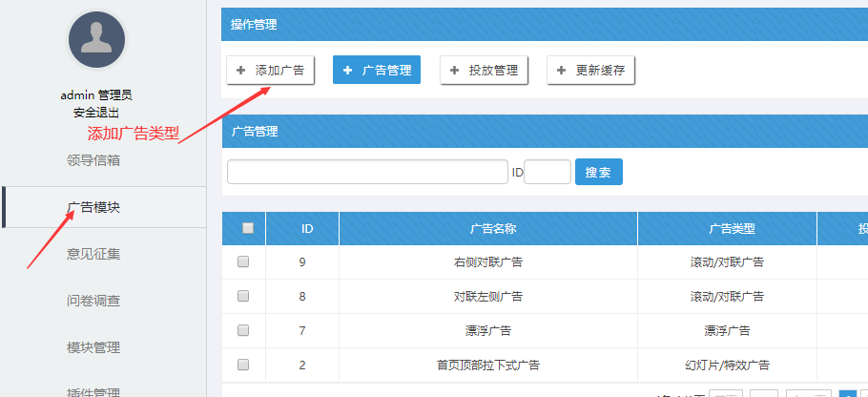
Task: Open 模块管理 in the sidebar
Action: (x=93, y=347)
